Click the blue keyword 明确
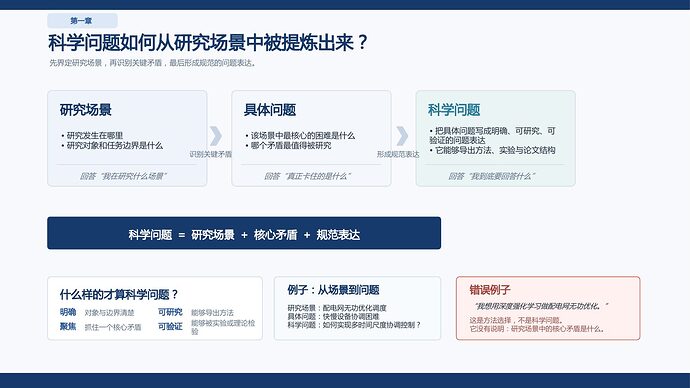690x388 pixels. tap(68, 312)
